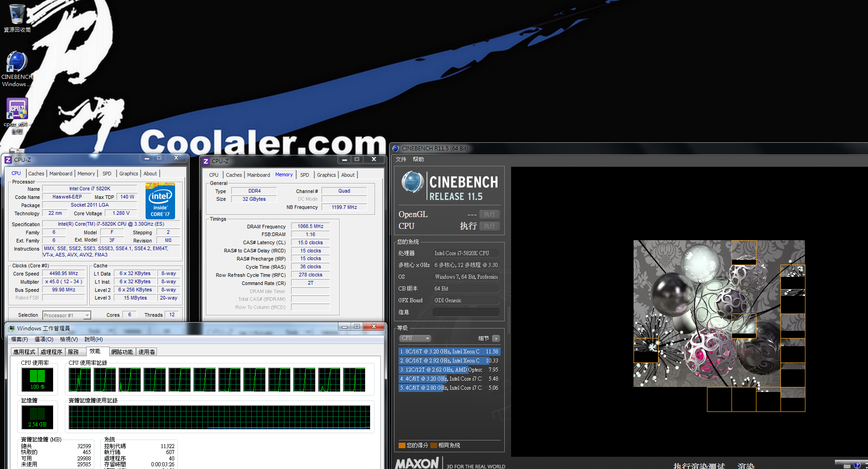
Task: Open the 檔案(F) menu in Task Manager
Action: coord(20,339)
